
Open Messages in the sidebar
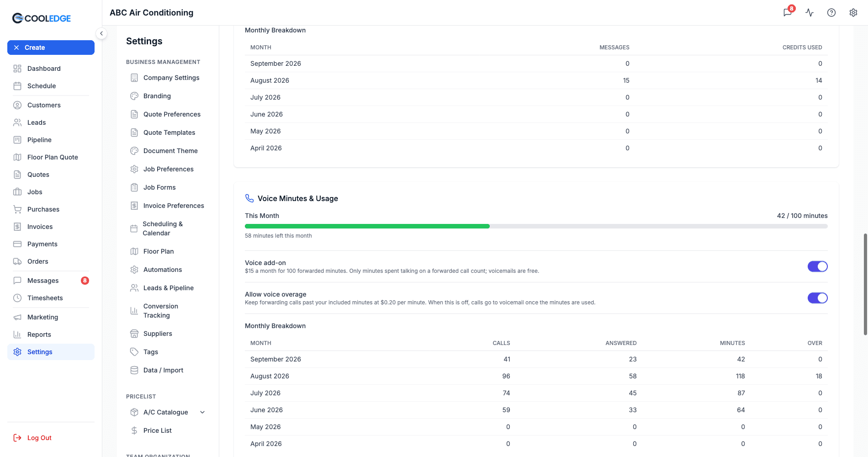click(x=51, y=281)
